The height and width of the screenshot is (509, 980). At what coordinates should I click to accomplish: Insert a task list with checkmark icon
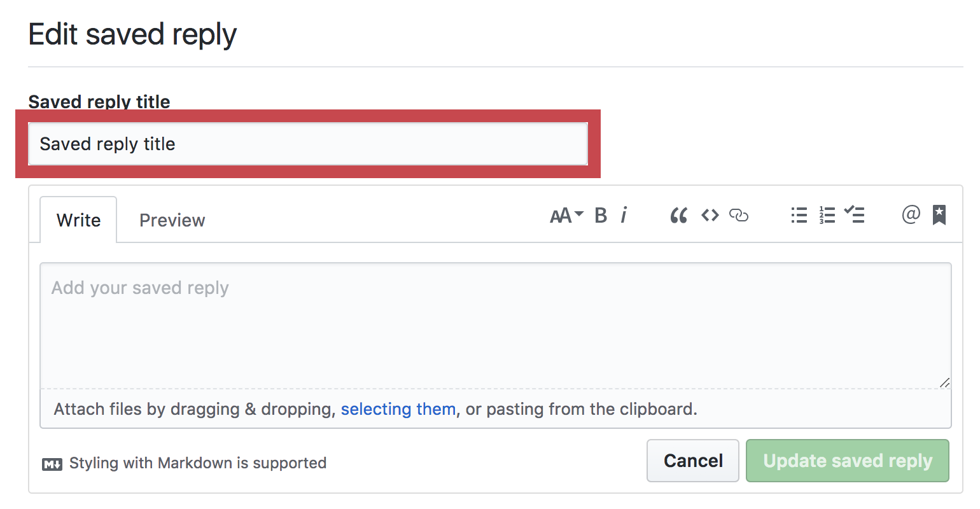click(854, 214)
